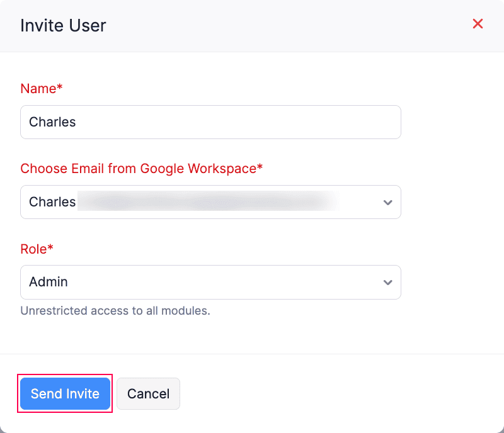The image size is (504, 433).
Task: Click the Name* field label
Action: point(39,89)
